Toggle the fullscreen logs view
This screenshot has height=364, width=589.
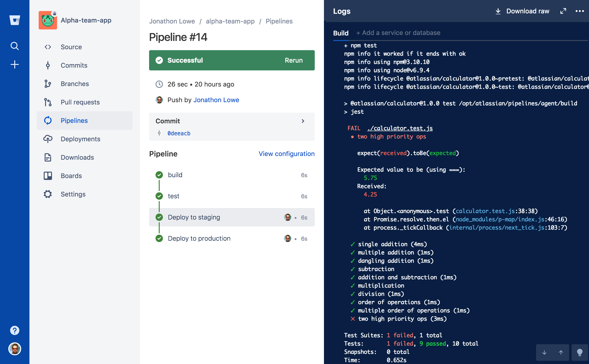click(x=563, y=11)
